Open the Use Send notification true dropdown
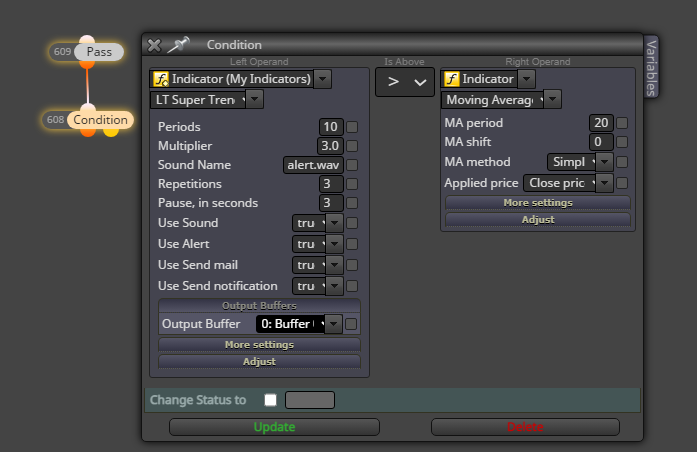 [334, 286]
